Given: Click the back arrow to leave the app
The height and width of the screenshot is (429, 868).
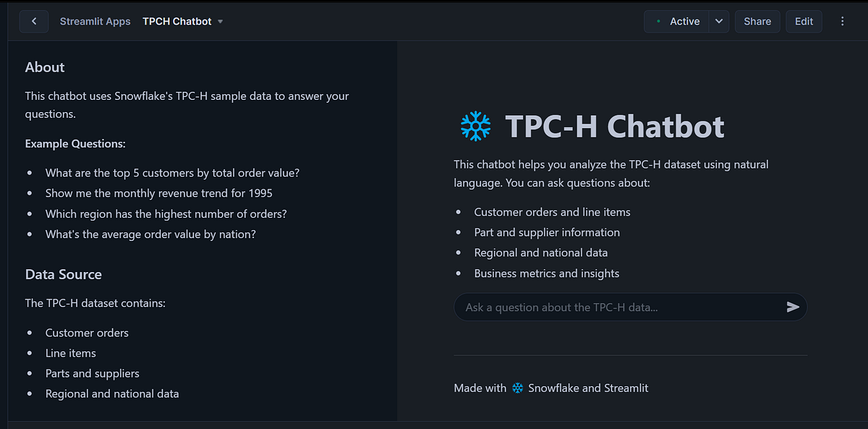Looking at the screenshot, I should pos(34,21).
